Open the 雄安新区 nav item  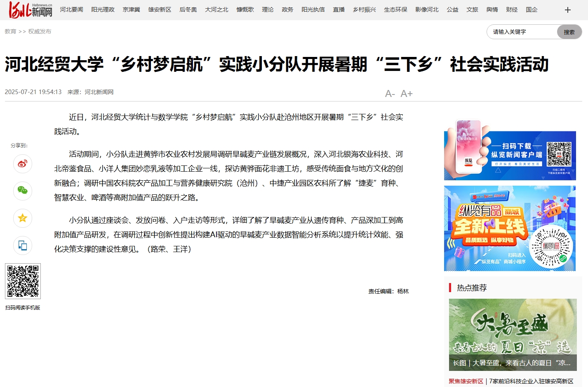160,9
